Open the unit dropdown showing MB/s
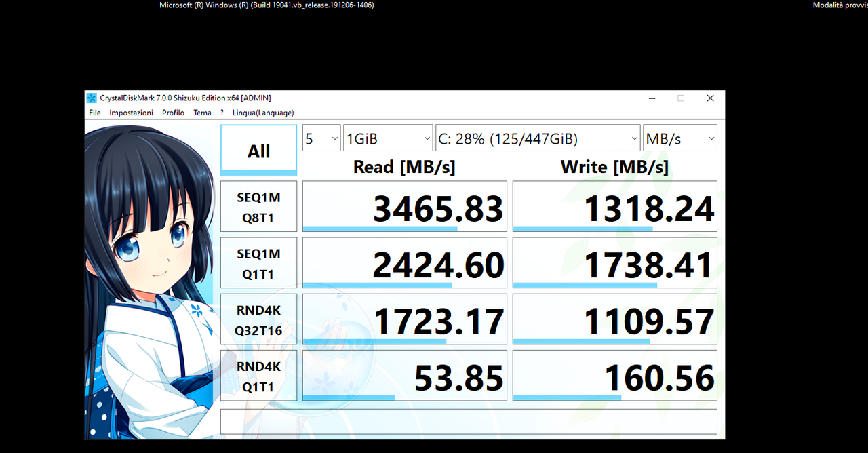This screenshot has width=868, height=453. pyautogui.click(x=680, y=138)
